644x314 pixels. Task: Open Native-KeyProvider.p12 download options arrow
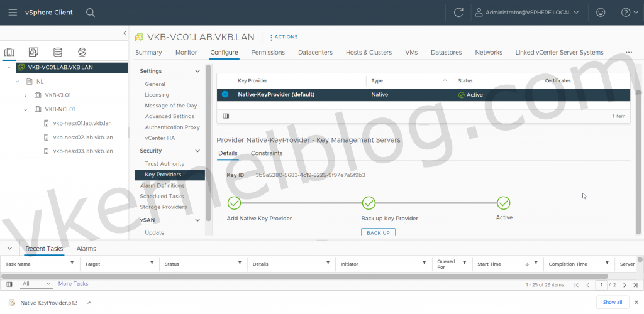click(89, 303)
